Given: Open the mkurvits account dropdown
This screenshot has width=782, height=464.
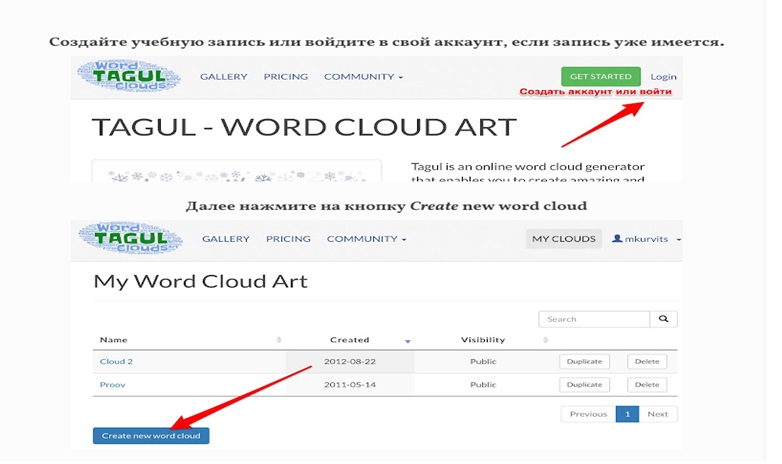Looking at the screenshot, I should click(646, 238).
